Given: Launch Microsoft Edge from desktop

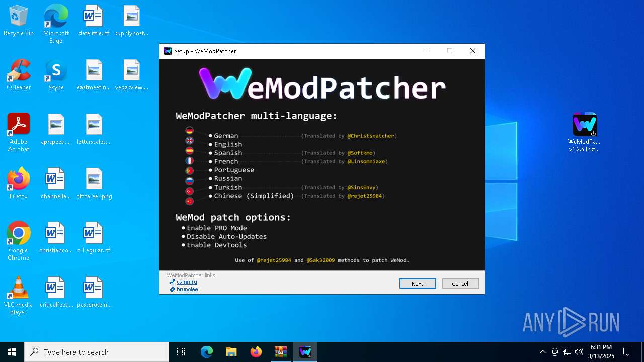Looking at the screenshot, I should [x=56, y=24].
